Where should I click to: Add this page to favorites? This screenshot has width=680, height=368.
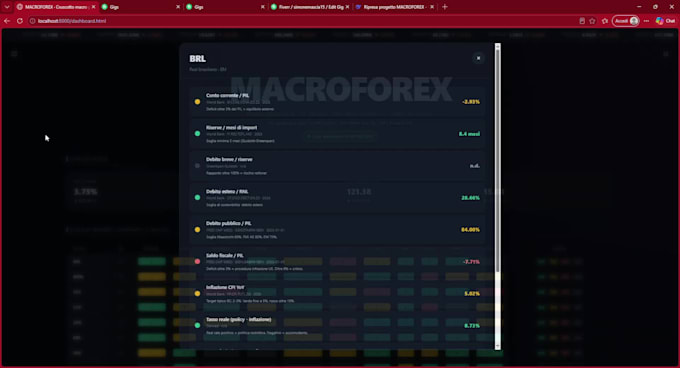[592, 21]
